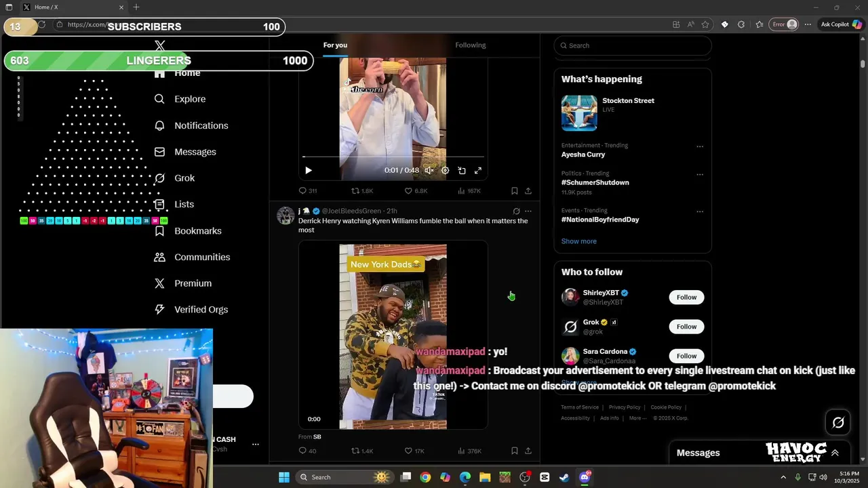Open Steam from the taskbar
This screenshot has height=488, width=868.
point(564,477)
